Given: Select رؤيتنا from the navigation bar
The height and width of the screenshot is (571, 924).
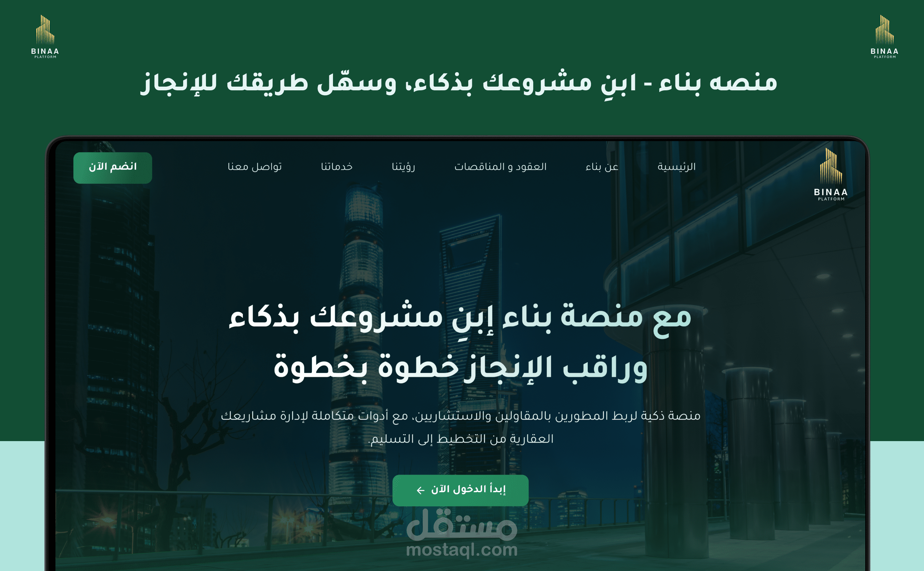Looking at the screenshot, I should point(404,166).
